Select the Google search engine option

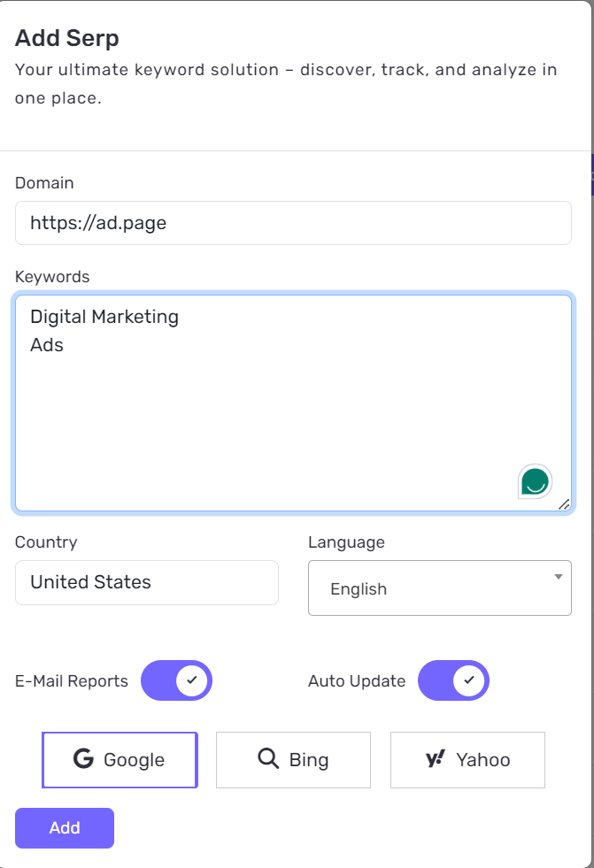pos(120,759)
